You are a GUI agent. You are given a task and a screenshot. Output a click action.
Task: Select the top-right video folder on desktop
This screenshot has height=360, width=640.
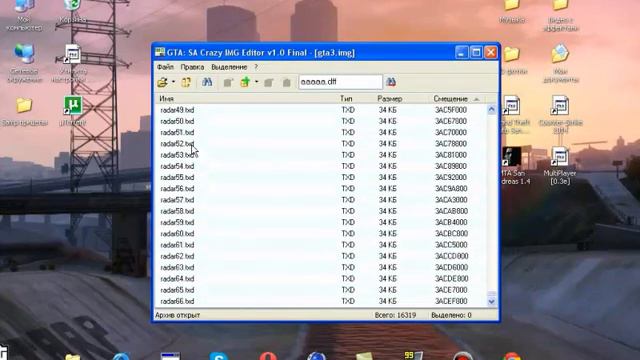pos(560,16)
